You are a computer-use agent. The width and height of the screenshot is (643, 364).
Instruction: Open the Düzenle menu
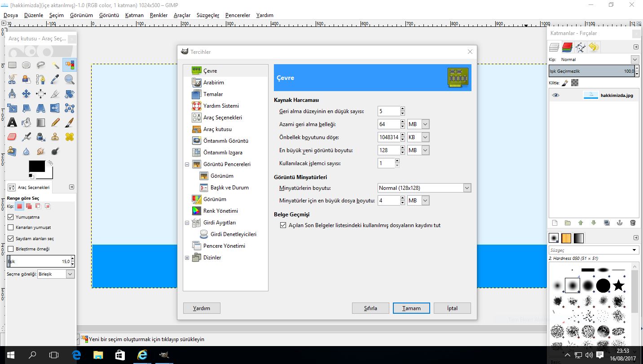pos(34,15)
